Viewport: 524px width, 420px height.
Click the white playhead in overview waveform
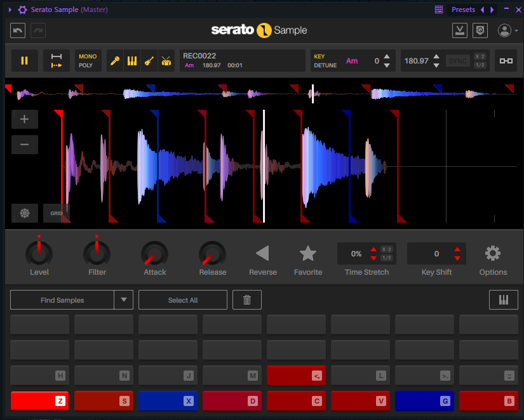coord(312,94)
